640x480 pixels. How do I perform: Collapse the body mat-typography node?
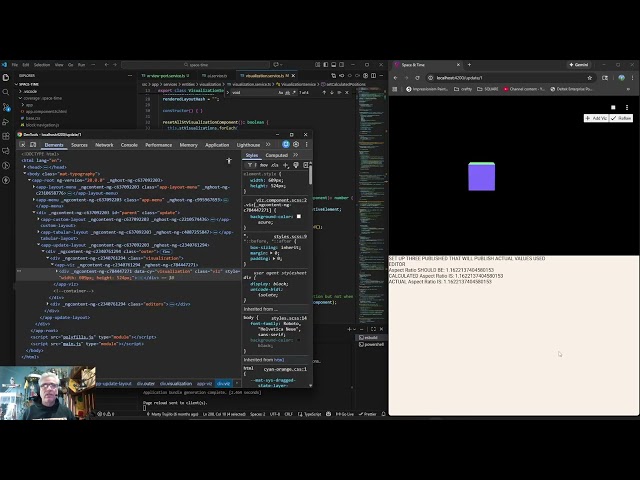pos(24,173)
